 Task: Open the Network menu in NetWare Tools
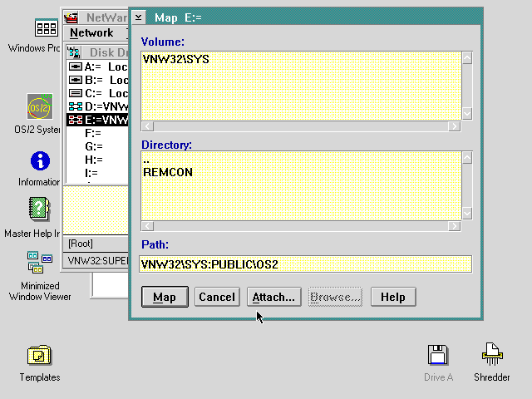coord(91,33)
